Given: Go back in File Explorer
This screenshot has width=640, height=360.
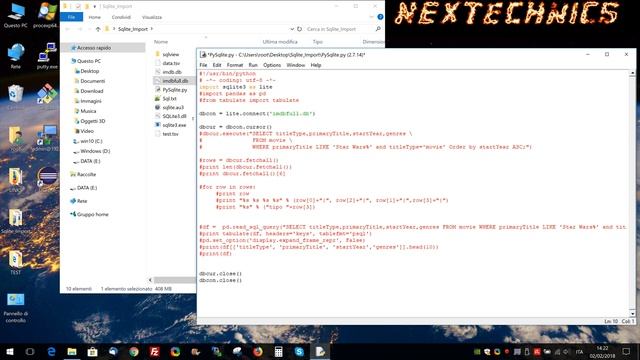Looking at the screenshot, I should click(68, 29).
